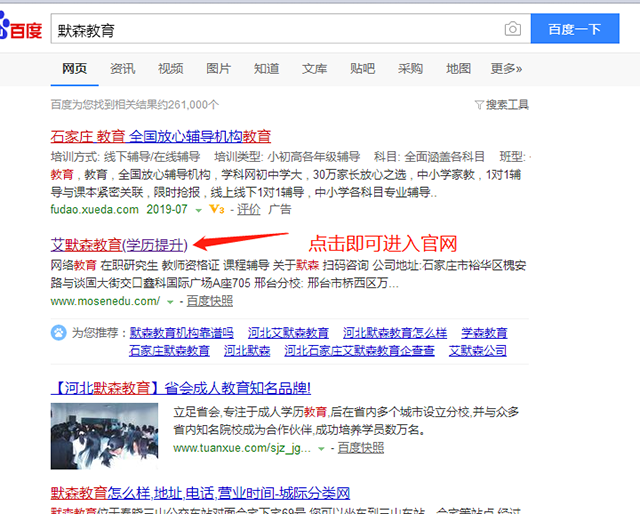Open suggestion 学森教育
640x514 pixels.
[x=484, y=333]
